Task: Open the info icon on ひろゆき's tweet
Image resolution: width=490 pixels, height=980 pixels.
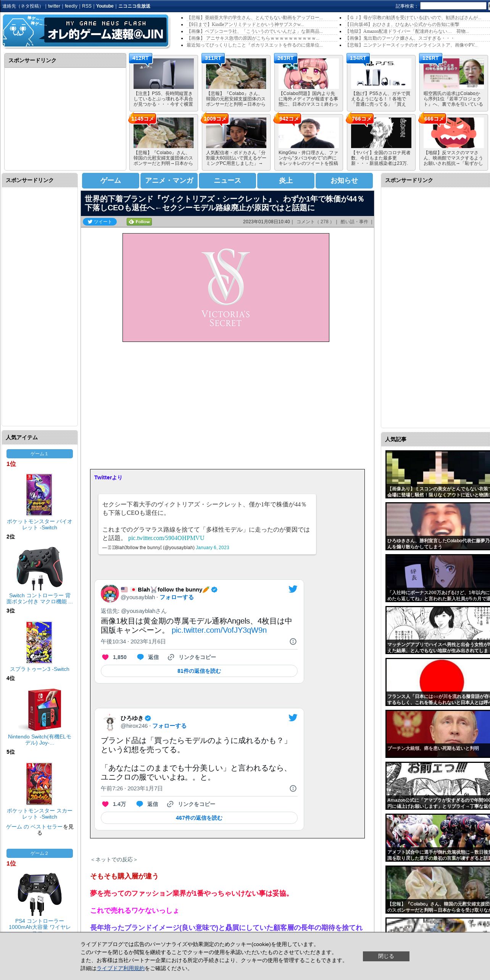Action: coord(293,788)
